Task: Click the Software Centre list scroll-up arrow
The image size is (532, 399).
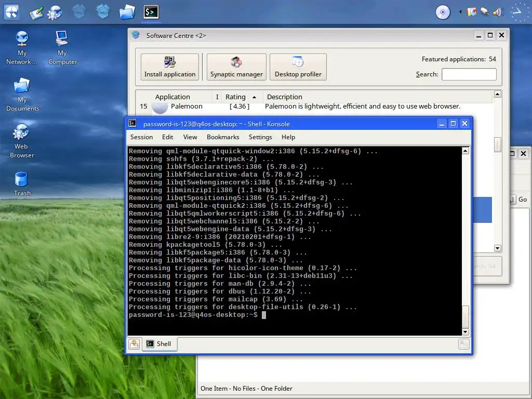Action: (x=497, y=94)
